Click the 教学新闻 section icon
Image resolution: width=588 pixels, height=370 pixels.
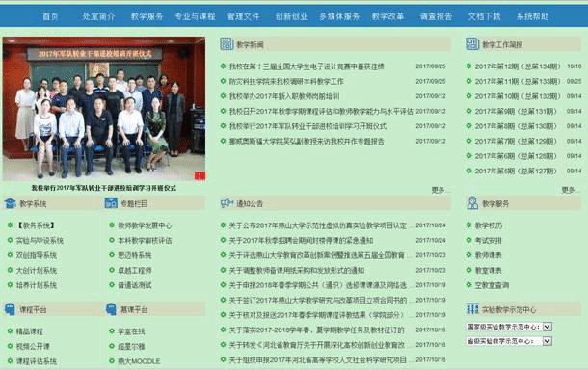[227, 44]
